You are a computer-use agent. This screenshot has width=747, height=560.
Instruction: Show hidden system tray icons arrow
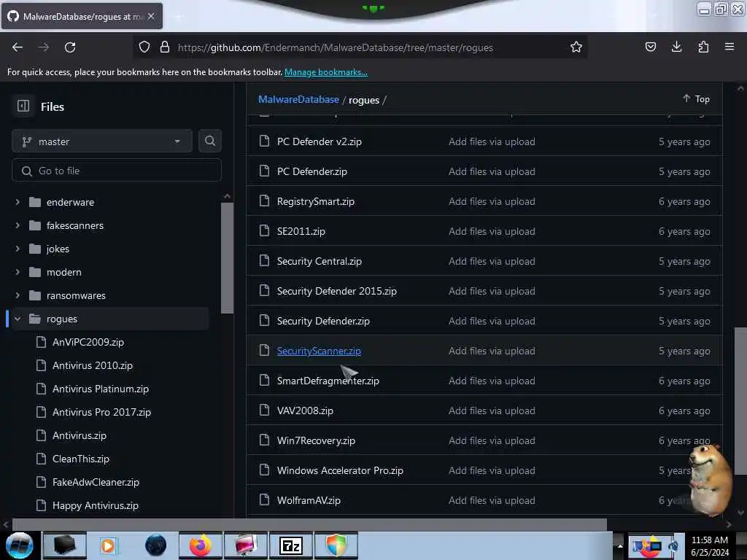coord(620,545)
